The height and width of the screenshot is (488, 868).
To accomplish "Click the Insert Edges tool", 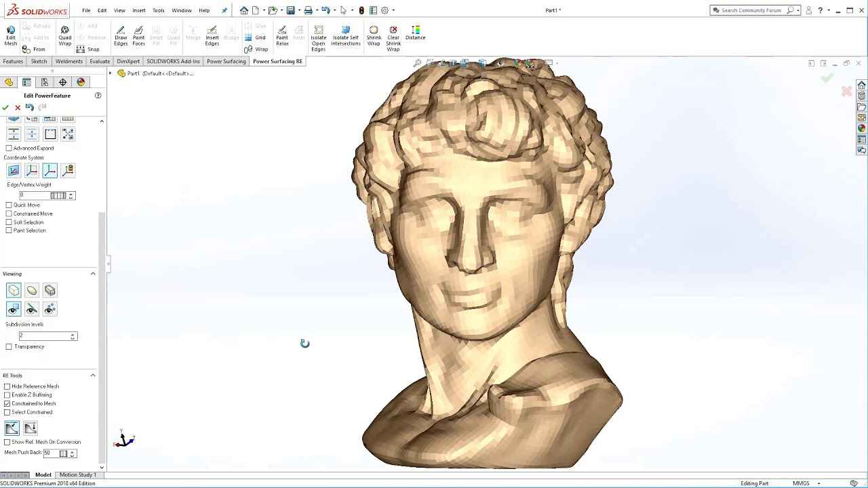I will click(x=212, y=36).
